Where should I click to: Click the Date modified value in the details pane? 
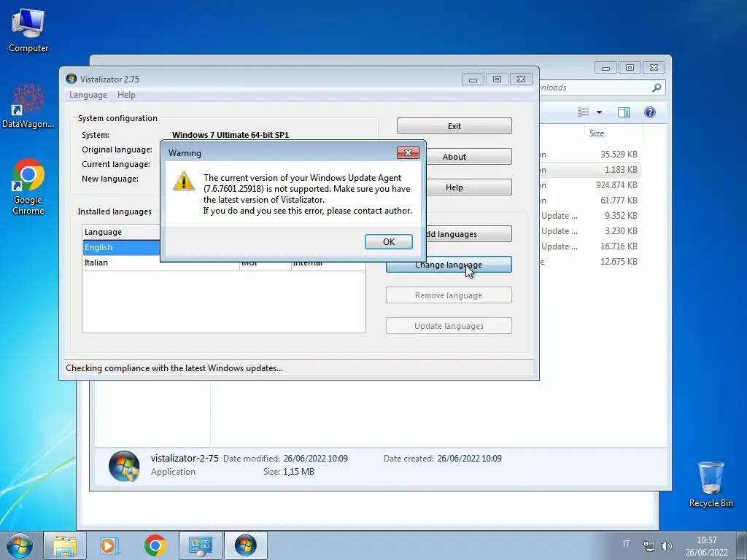pyautogui.click(x=315, y=459)
